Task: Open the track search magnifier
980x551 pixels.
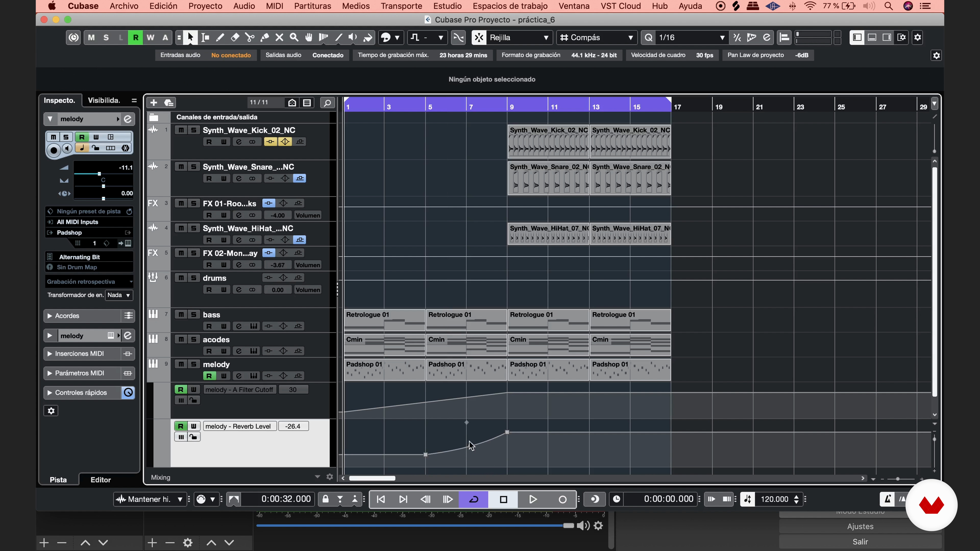Action: (327, 103)
